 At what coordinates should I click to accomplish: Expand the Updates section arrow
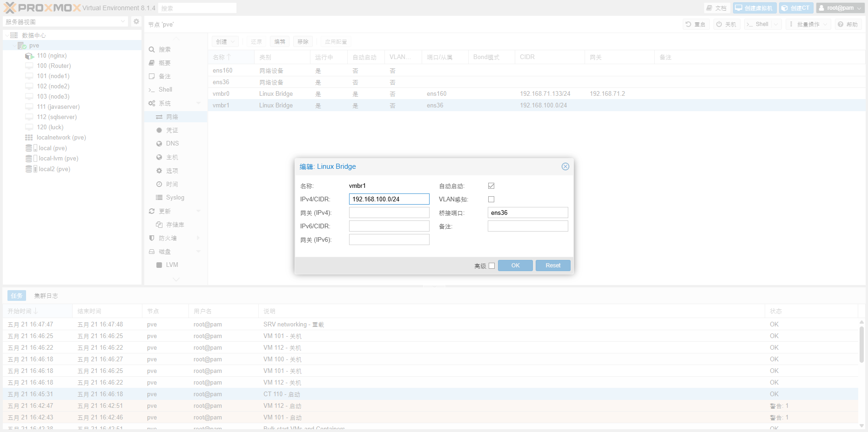click(x=199, y=211)
